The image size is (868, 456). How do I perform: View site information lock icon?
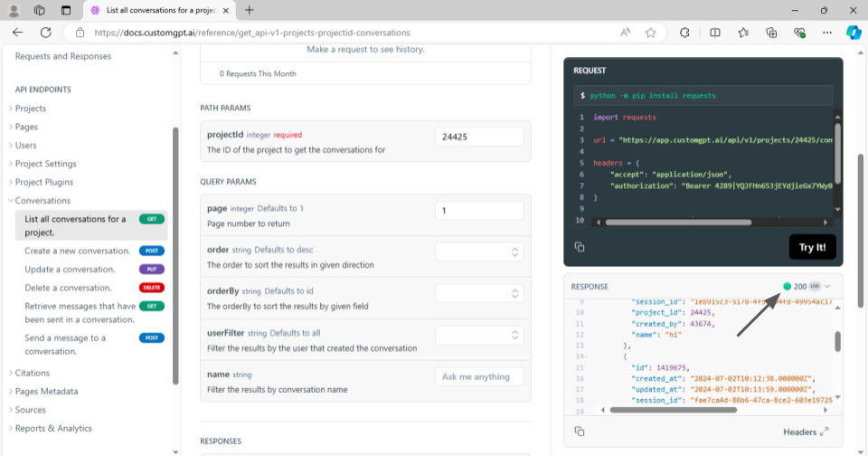80,33
